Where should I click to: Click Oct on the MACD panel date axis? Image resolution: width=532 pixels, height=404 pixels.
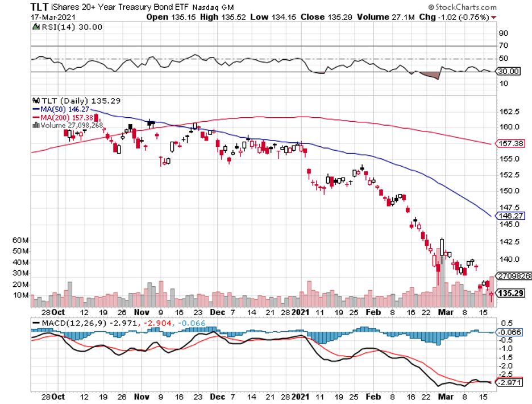[59, 397]
